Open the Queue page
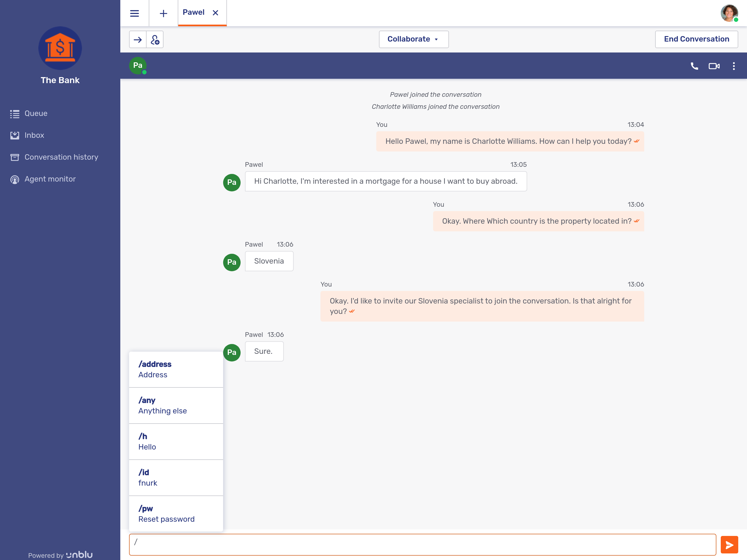 (36, 113)
